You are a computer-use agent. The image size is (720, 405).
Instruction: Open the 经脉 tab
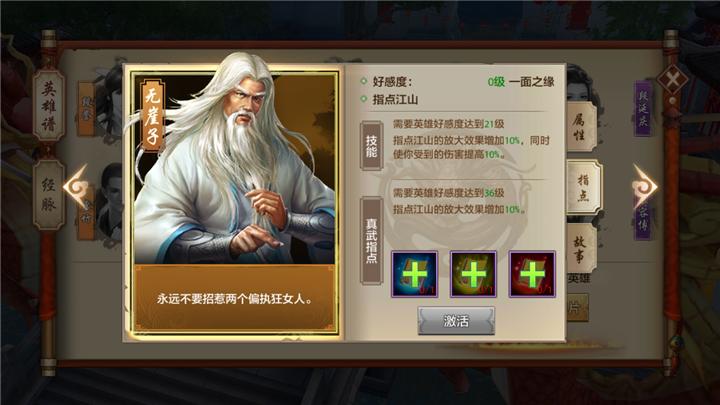(x=49, y=195)
